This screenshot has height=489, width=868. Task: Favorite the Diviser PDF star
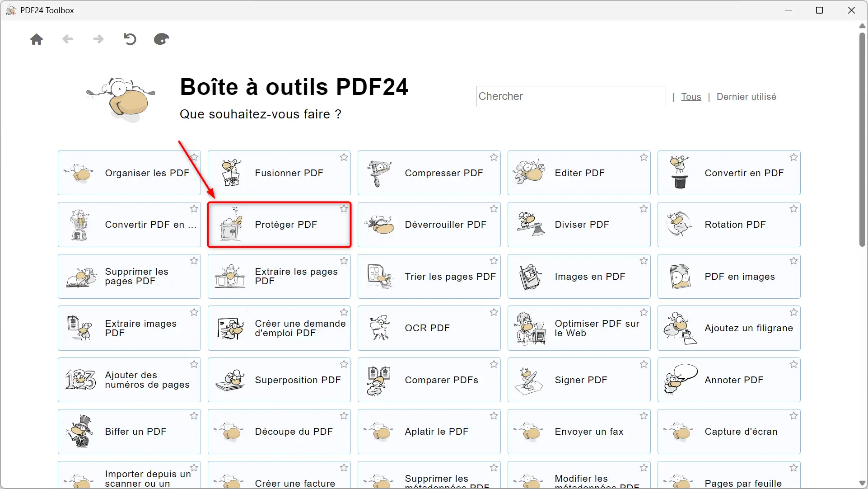pyautogui.click(x=644, y=209)
